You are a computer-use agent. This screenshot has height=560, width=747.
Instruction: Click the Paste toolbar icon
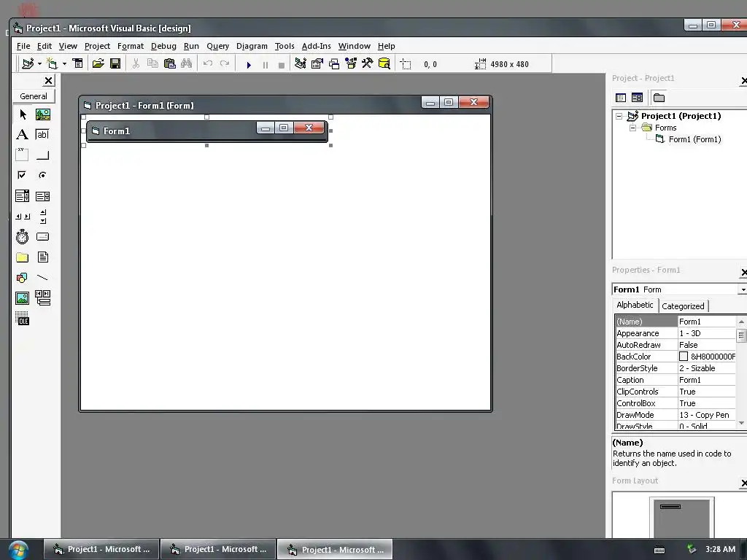pos(169,63)
